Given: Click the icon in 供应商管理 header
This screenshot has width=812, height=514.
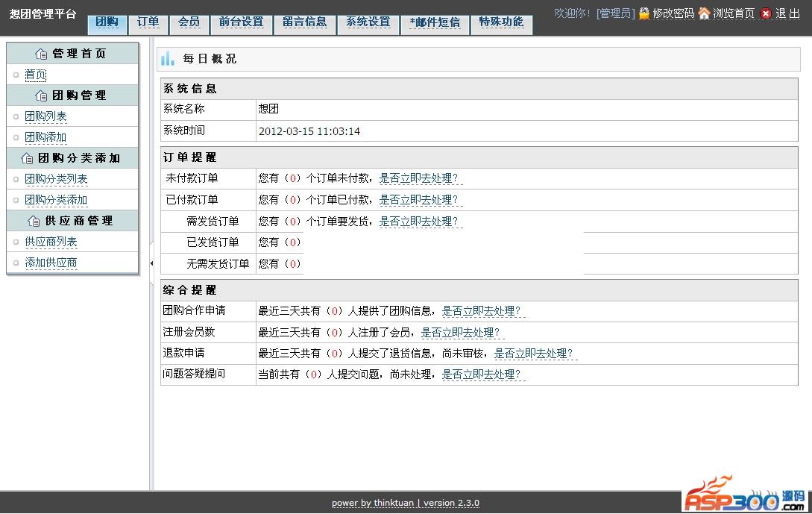Looking at the screenshot, I should (34, 221).
